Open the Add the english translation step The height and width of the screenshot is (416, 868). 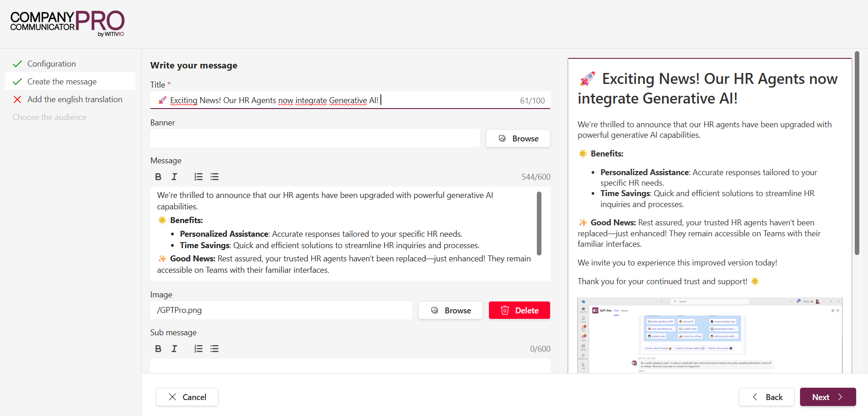click(74, 99)
